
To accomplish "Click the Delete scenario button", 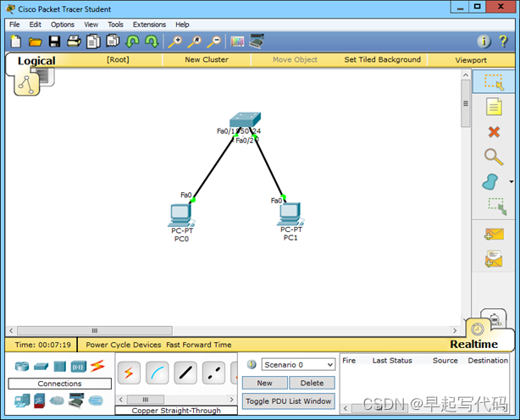I will coord(312,383).
